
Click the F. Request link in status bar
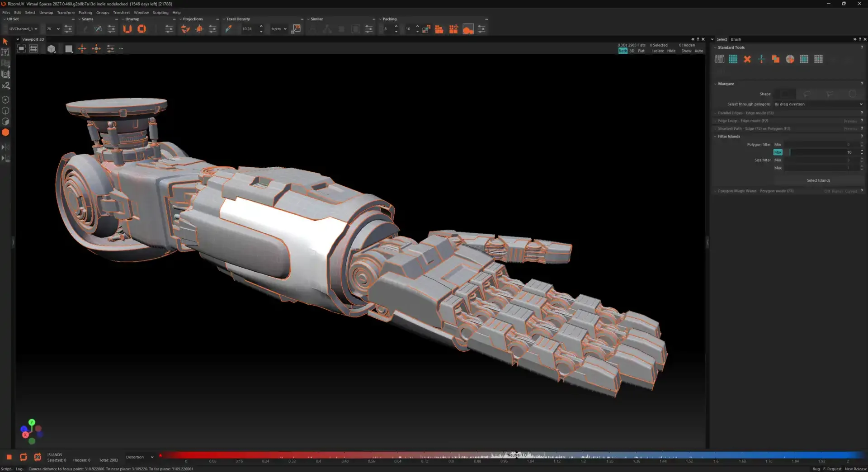coord(832,469)
